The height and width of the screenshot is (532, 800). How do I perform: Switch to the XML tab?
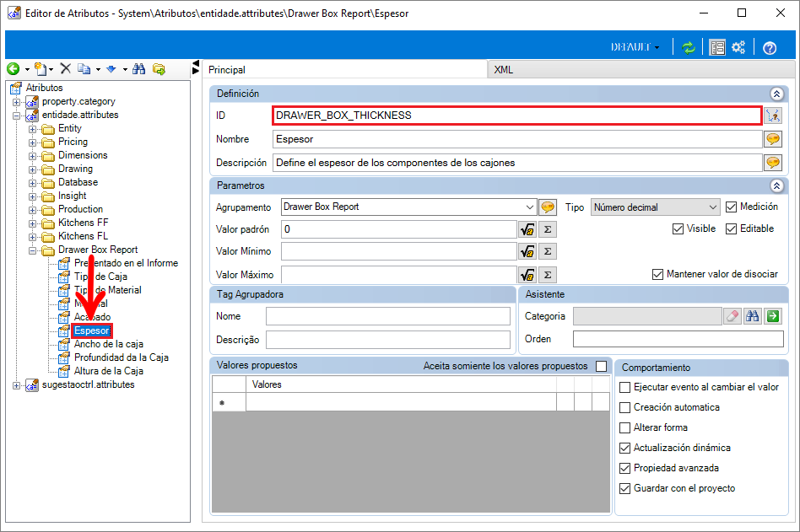[504, 70]
